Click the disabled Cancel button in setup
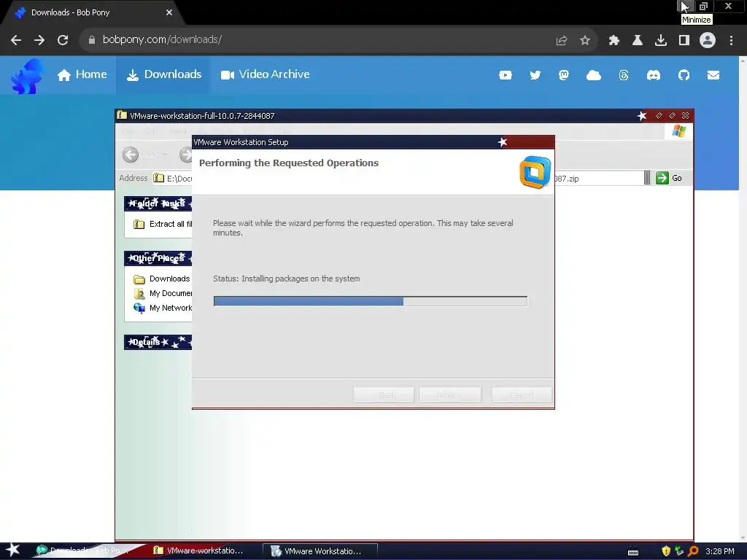This screenshot has height=560, width=747. (x=522, y=394)
